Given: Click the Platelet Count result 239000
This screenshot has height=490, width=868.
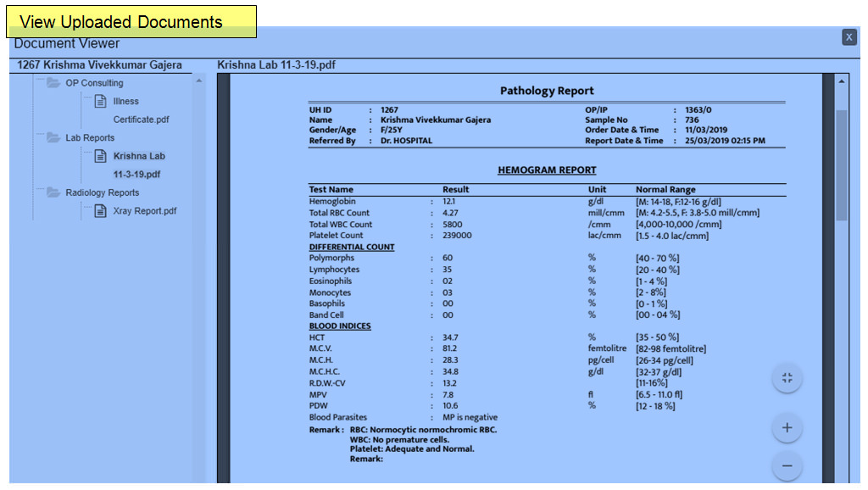Looking at the screenshot, I should click(457, 236).
